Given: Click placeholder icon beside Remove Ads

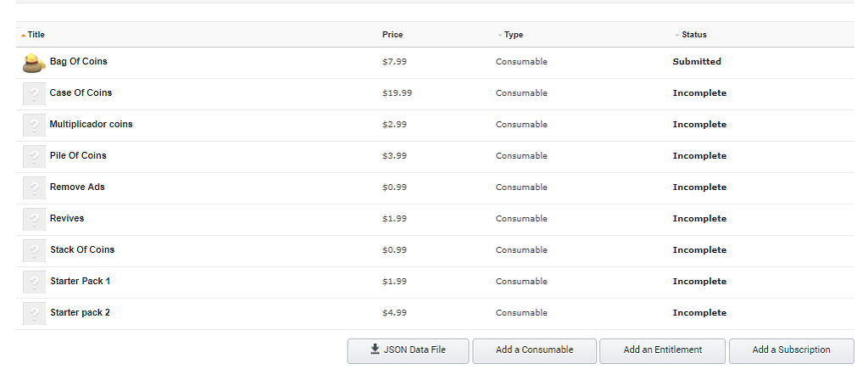Looking at the screenshot, I should point(34,188).
